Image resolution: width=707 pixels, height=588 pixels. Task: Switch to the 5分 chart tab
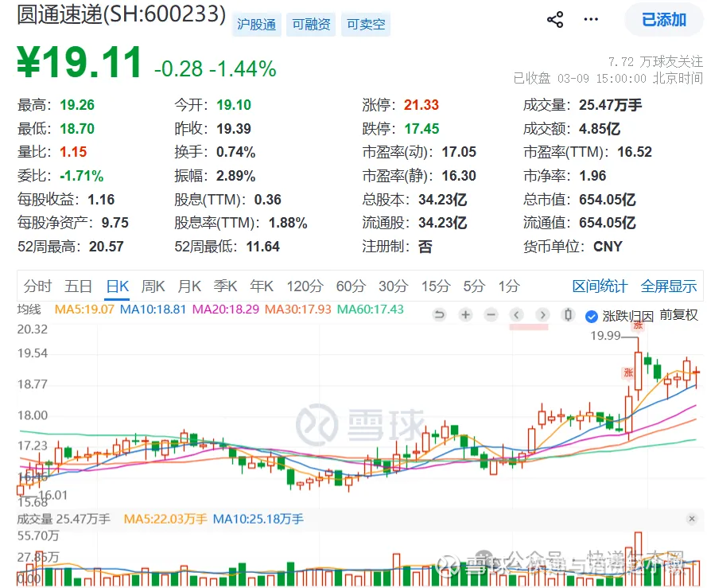[x=474, y=286]
